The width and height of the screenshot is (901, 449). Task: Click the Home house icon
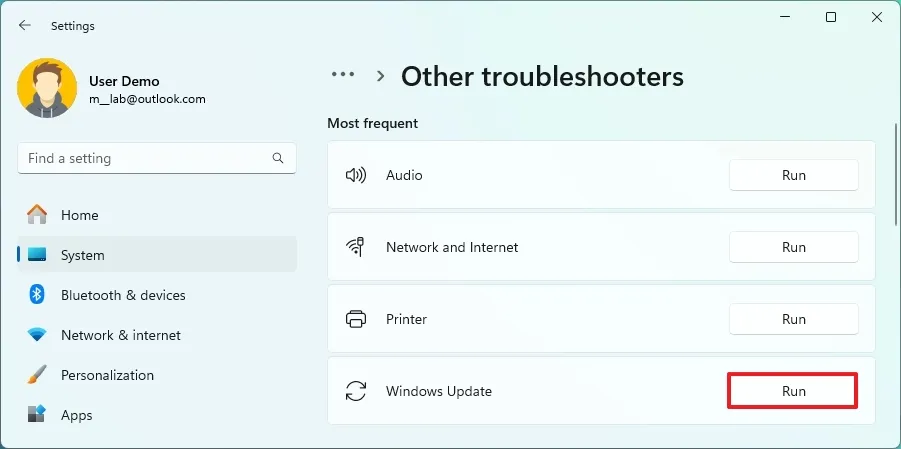(37, 214)
